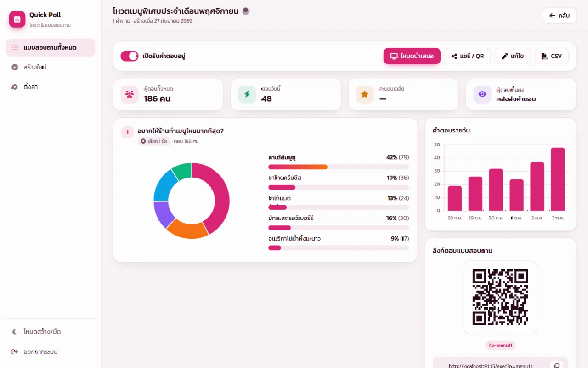Toggle the เปิดรับคำตอบอยู่ switch

[x=130, y=56]
